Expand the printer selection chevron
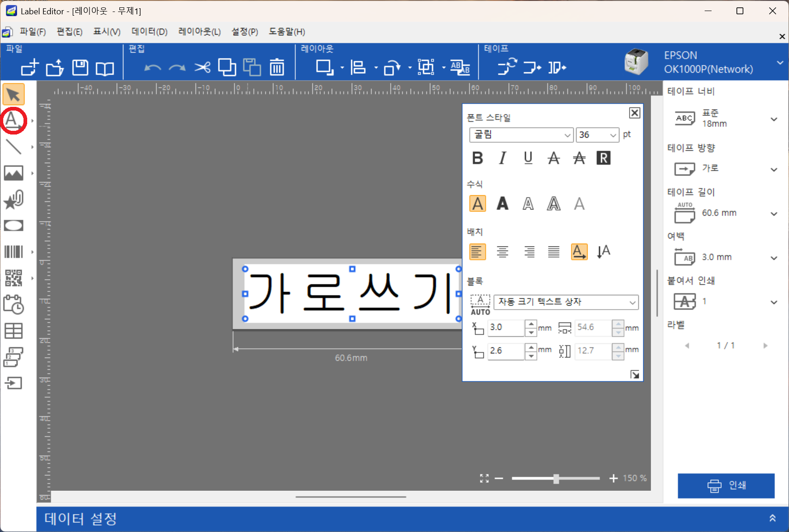The image size is (789, 532). 780,63
